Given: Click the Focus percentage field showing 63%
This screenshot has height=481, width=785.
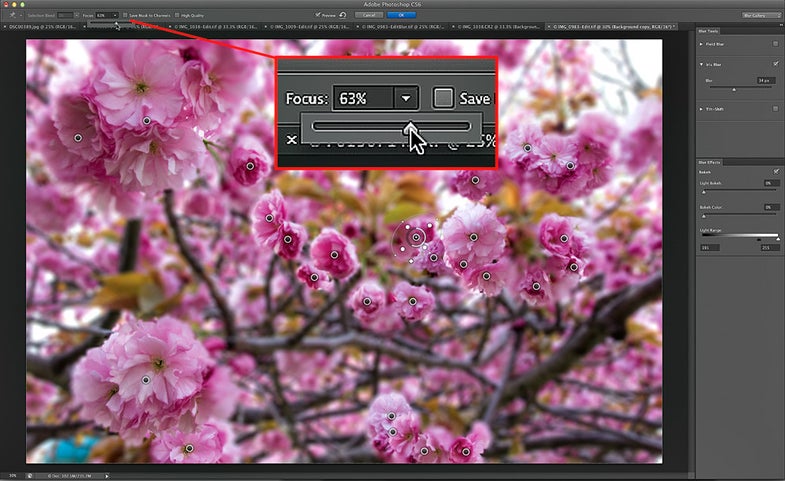Looking at the screenshot, I should 103,16.
